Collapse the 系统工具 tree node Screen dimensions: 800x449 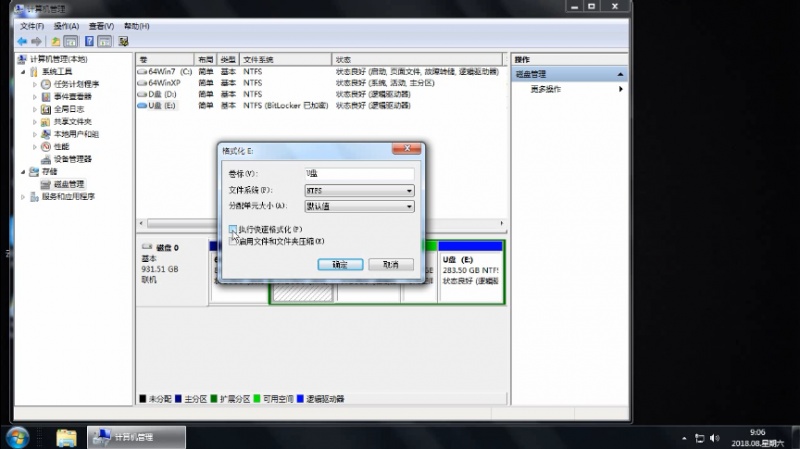[23, 72]
